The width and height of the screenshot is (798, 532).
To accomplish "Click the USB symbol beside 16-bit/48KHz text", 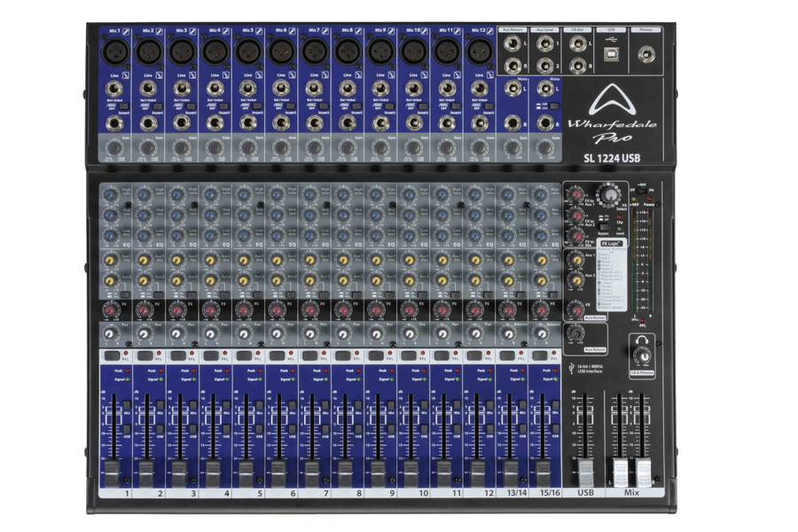I will click(x=573, y=368).
